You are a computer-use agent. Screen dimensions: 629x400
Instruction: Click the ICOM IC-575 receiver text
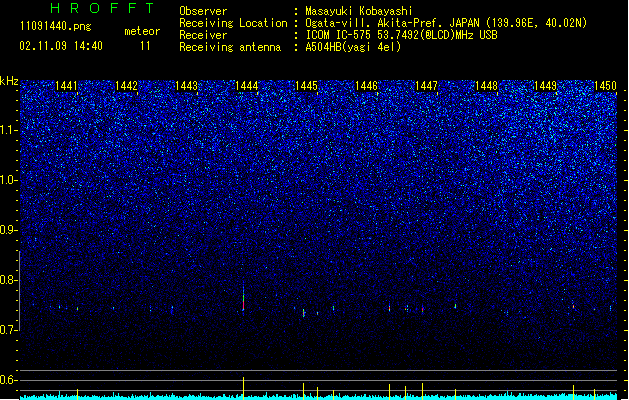point(401,35)
